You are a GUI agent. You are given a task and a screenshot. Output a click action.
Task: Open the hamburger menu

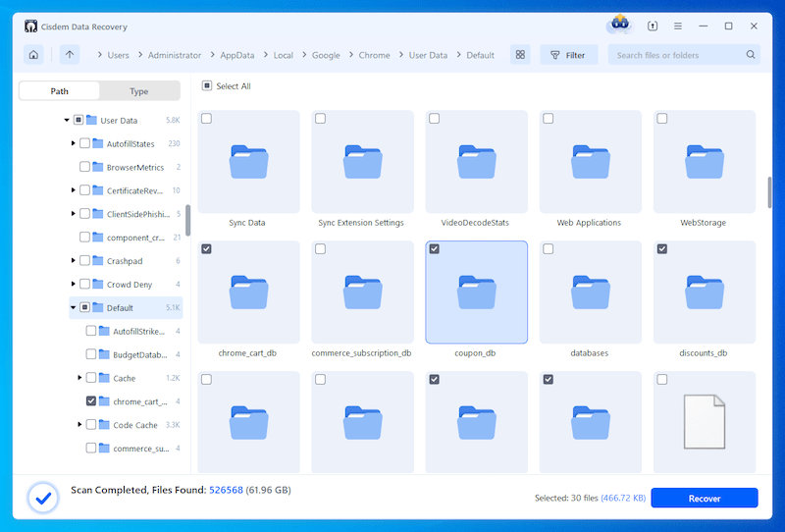click(678, 26)
